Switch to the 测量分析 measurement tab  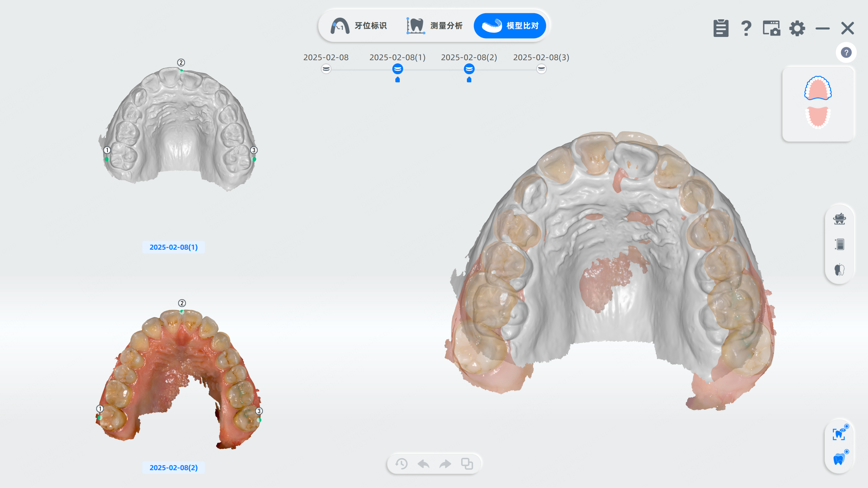(435, 26)
